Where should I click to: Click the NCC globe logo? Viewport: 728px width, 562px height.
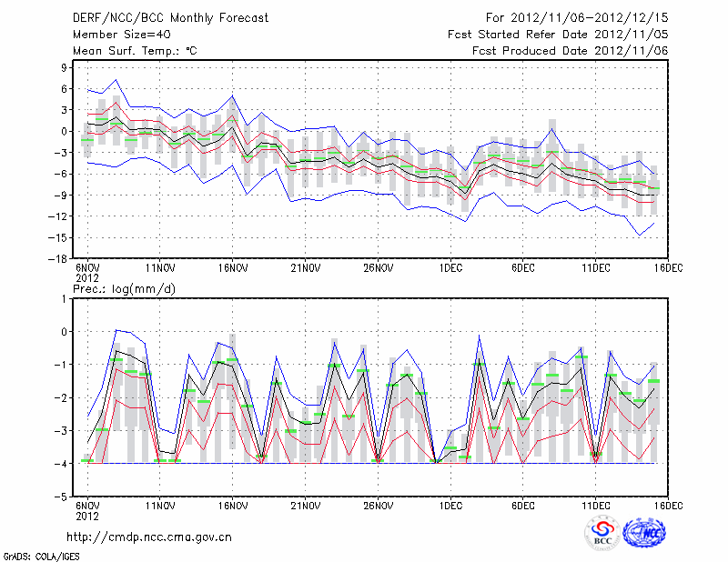click(645, 533)
